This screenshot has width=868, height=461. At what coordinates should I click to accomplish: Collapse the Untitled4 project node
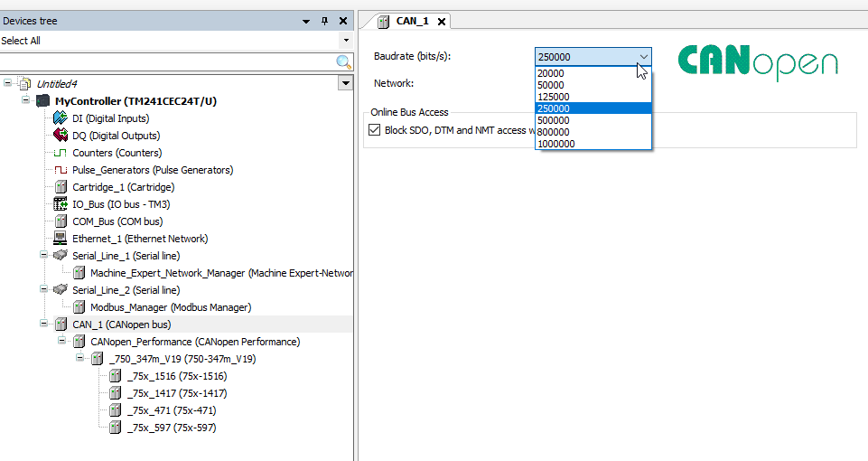pyautogui.click(x=7, y=82)
